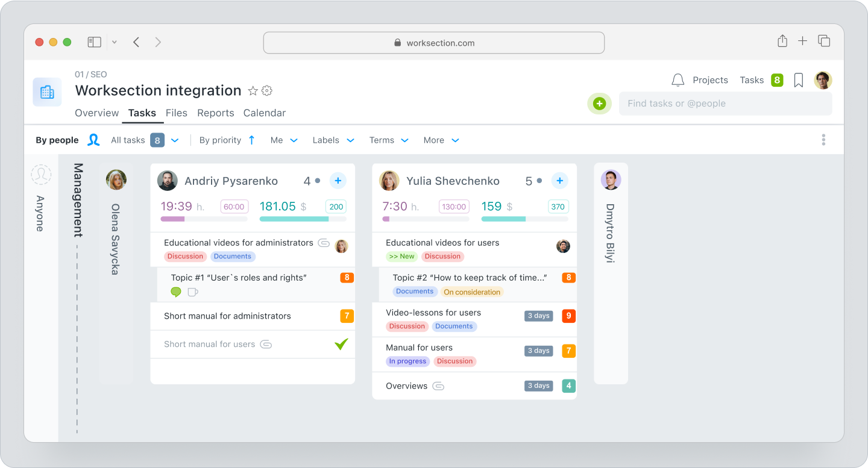Image resolution: width=868 pixels, height=468 pixels.
Task: Mark Short manual for users incomplete via green checkmark
Action: pyautogui.click(x=341, y=344)
